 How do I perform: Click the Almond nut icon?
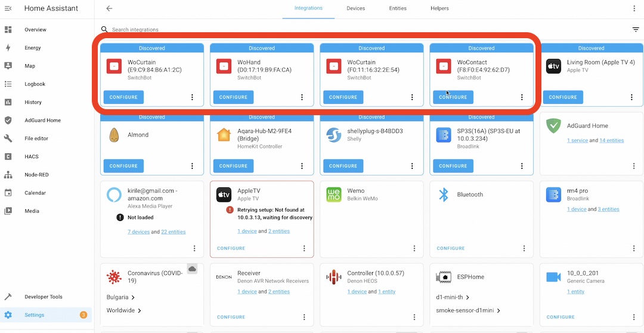[114, 135]
